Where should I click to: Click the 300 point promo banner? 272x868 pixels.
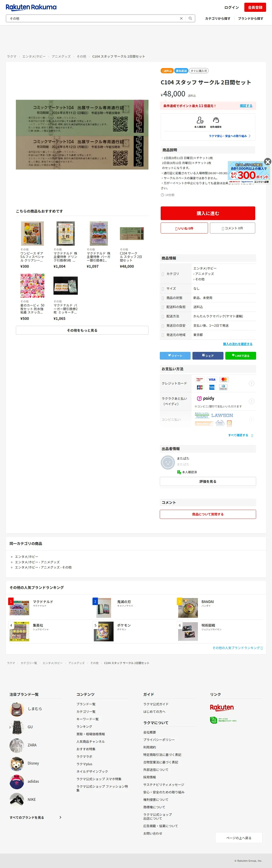(x=249, y=173)
